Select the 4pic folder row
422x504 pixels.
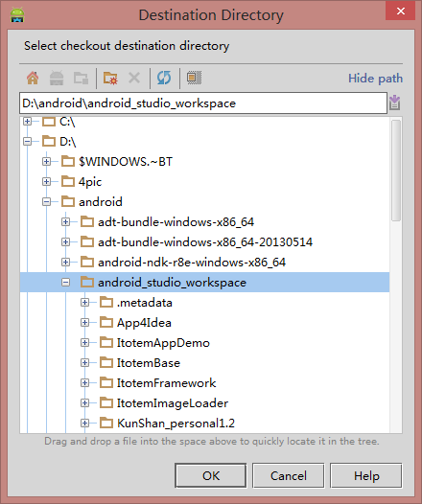[204, 181]
